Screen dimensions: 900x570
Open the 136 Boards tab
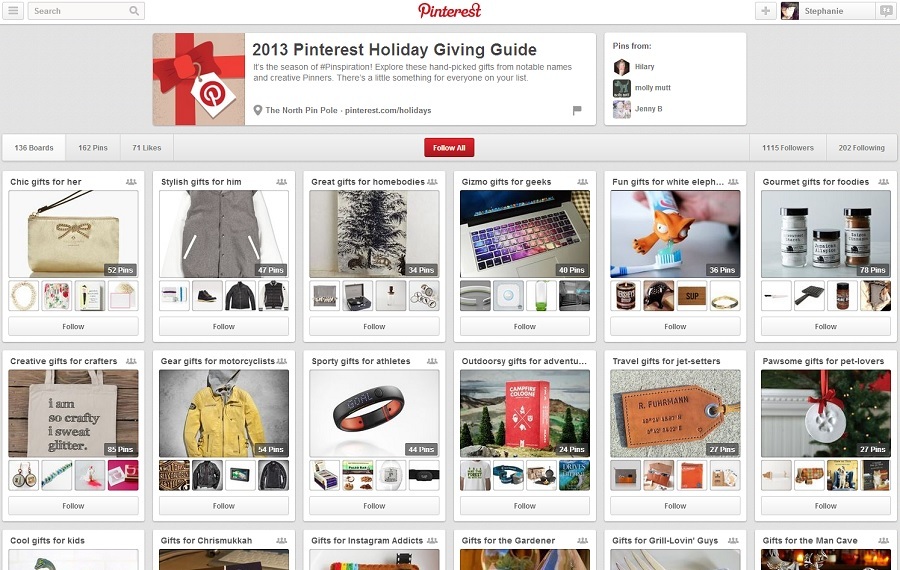34,148
